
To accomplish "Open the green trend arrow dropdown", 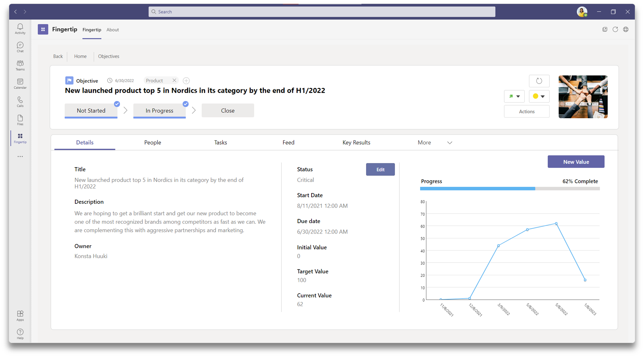I will pos(514,96).
